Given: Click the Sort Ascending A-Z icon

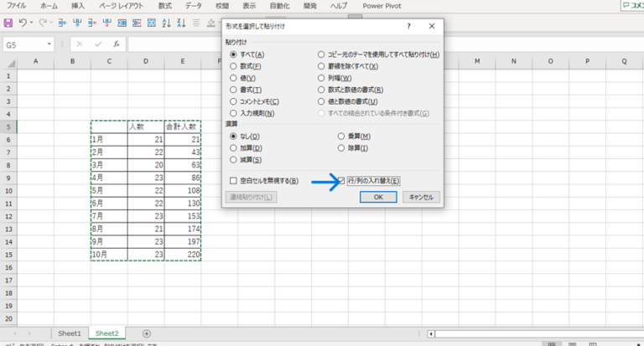Looking at the screenshot, I should tap(166, 22).
